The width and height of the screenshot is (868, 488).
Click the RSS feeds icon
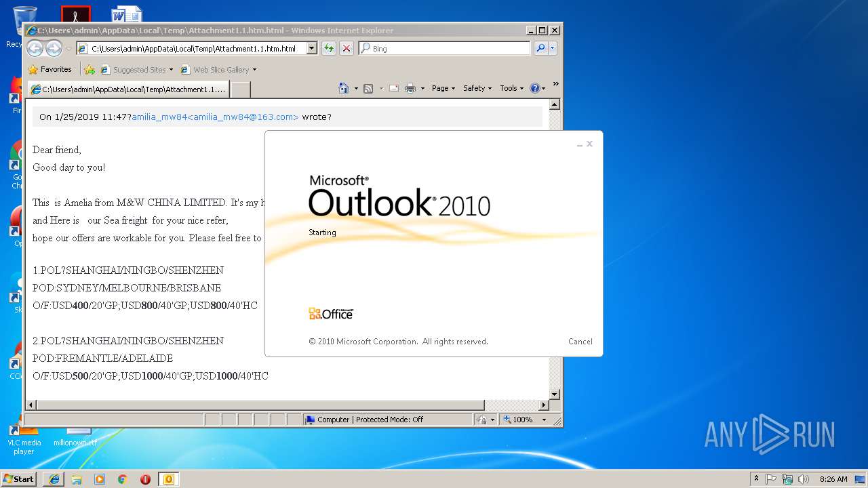click(x=368, y=88)
